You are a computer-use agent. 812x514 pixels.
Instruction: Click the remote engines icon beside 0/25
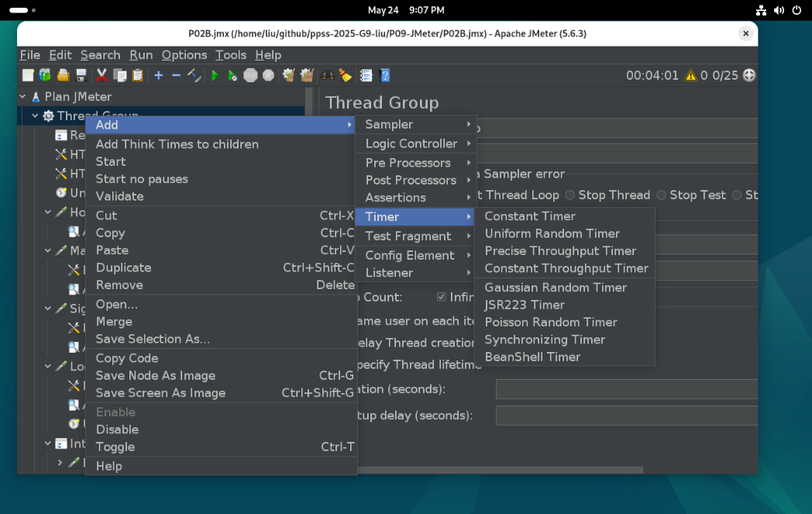(x=748, y=76)
